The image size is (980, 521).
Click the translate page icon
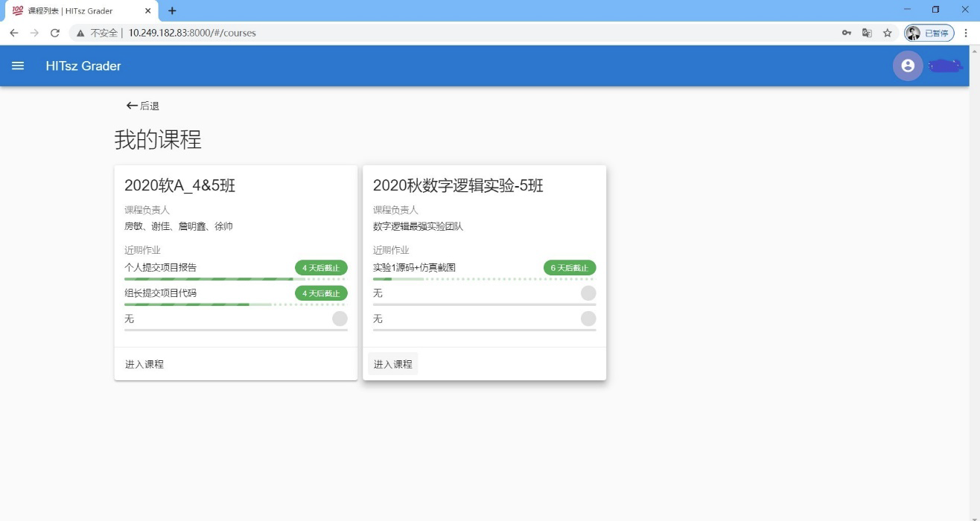(867, 33)
